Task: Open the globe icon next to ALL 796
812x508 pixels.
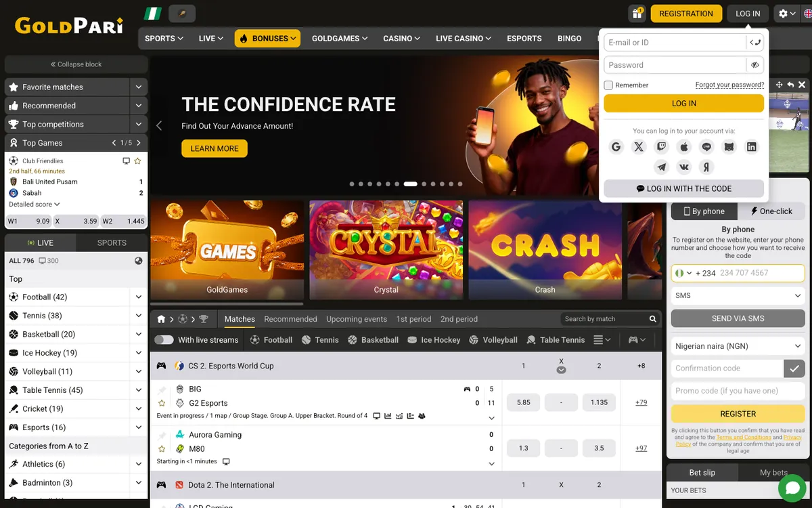Action: [139, 261]
